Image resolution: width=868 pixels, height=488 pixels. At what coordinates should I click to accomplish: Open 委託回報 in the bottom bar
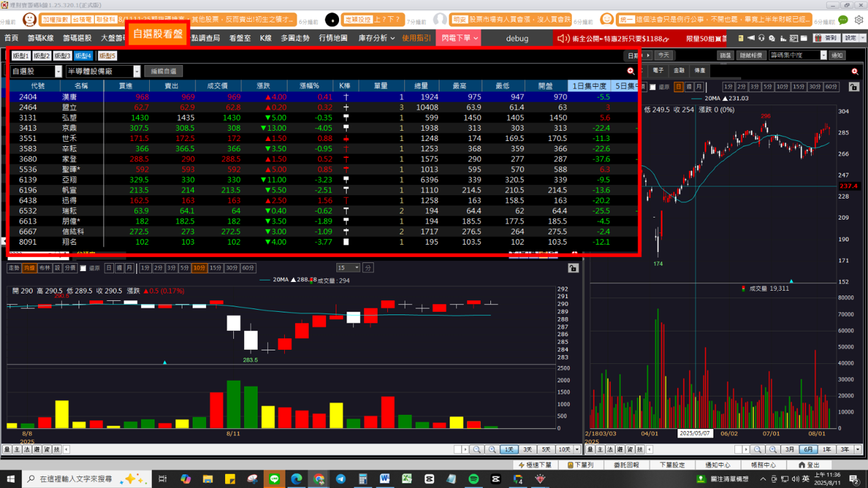point(626,465)
